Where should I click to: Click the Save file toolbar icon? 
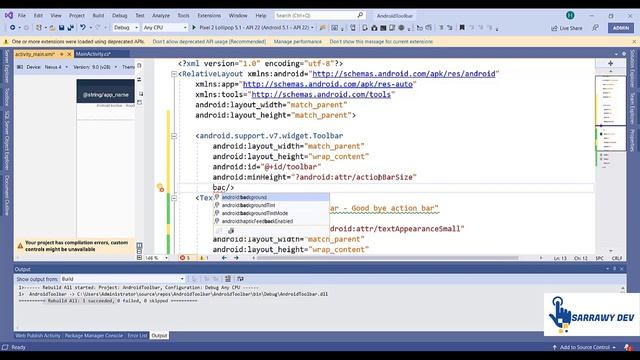[61, 28]
